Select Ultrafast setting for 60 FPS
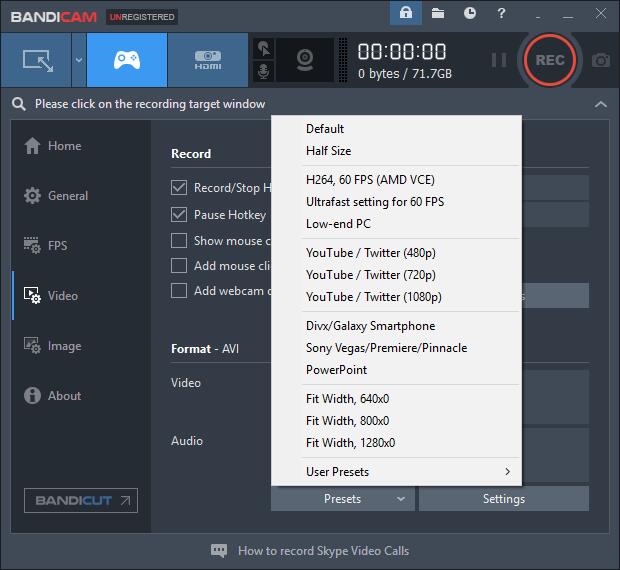The image size is (620, 570). tap(397, 202)
